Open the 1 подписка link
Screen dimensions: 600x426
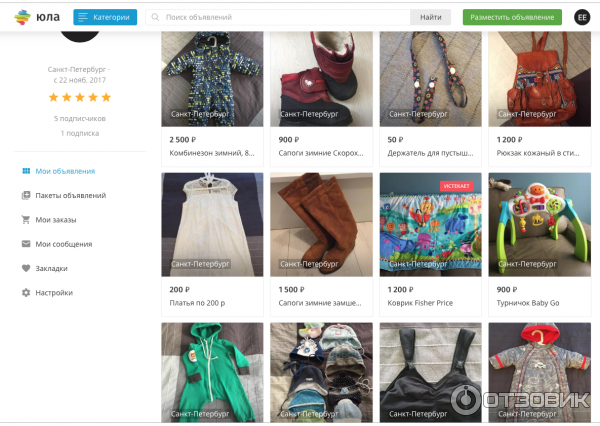point(80,132)
